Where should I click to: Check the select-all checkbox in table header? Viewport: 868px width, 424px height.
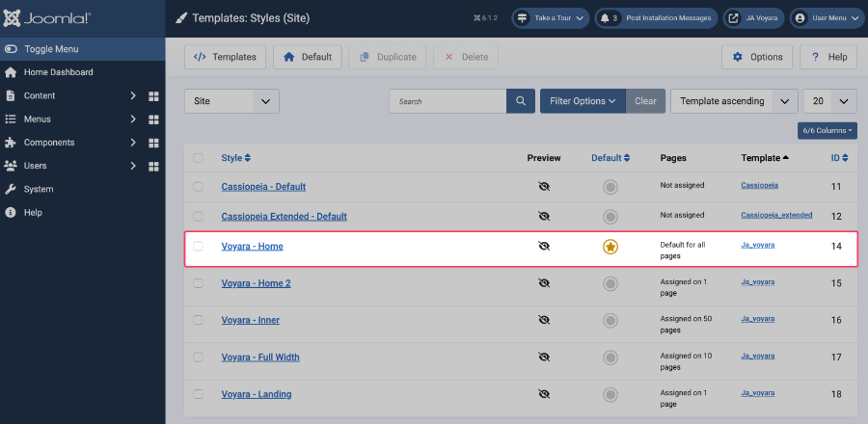click(x=198, y=158)
